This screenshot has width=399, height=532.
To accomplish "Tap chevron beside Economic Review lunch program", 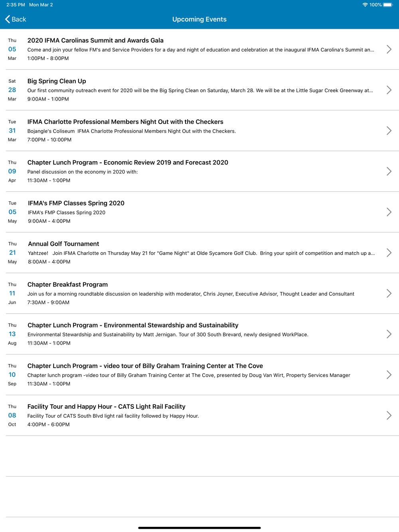I will coord(389,171).
